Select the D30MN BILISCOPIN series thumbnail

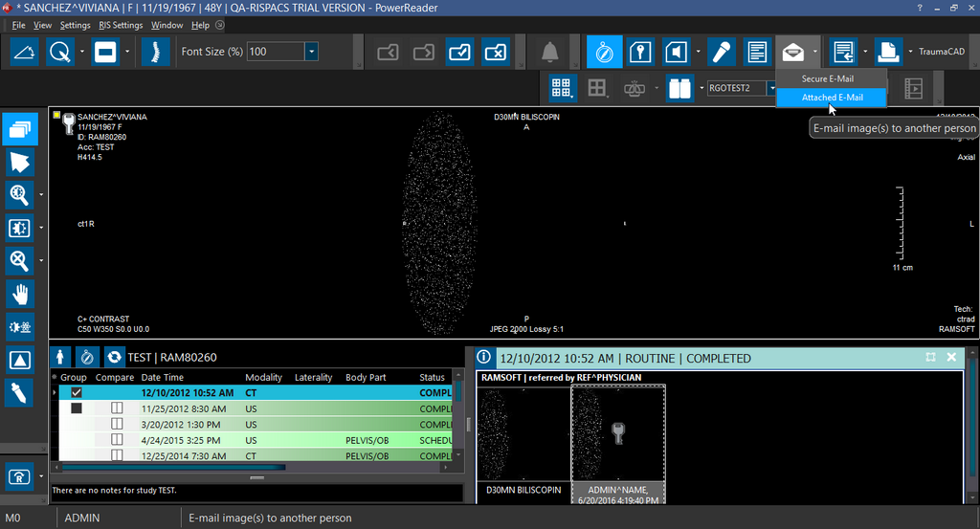point(523,433)
